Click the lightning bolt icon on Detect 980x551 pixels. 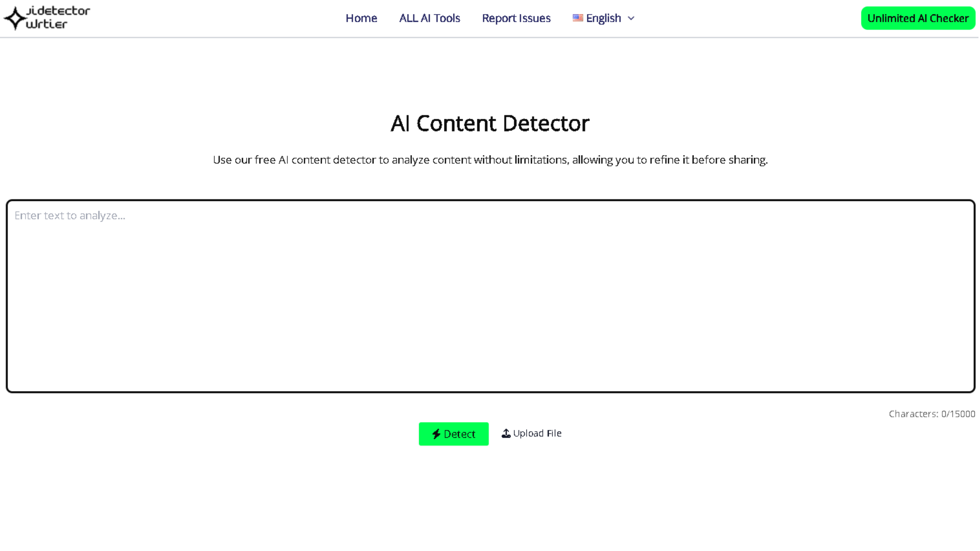(436, 434)
